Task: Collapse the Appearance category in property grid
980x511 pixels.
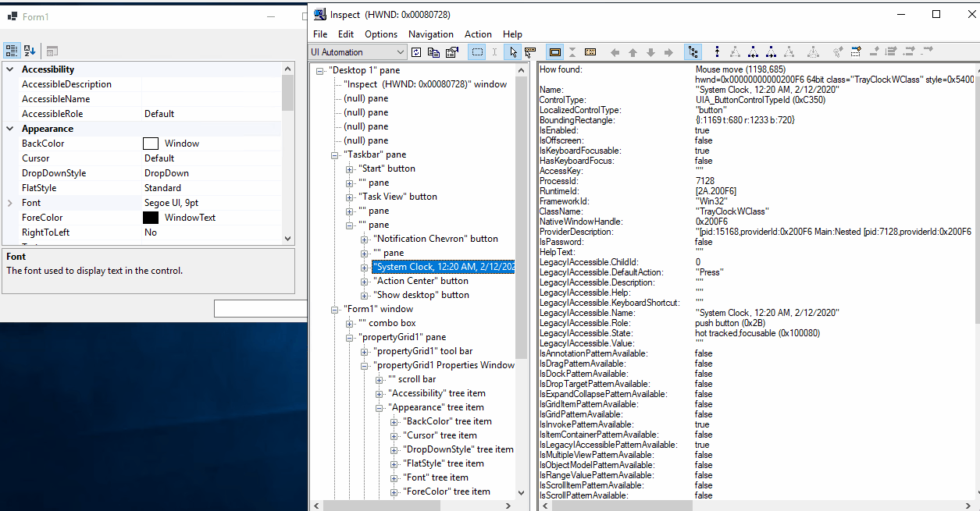Action: click(x=10, y=129)
